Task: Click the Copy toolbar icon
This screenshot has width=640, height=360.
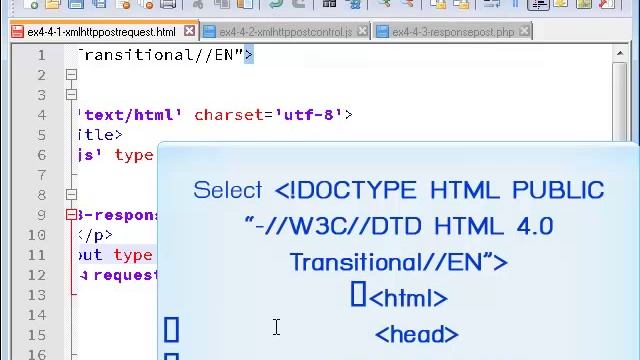Action: (x=222, y=4)
